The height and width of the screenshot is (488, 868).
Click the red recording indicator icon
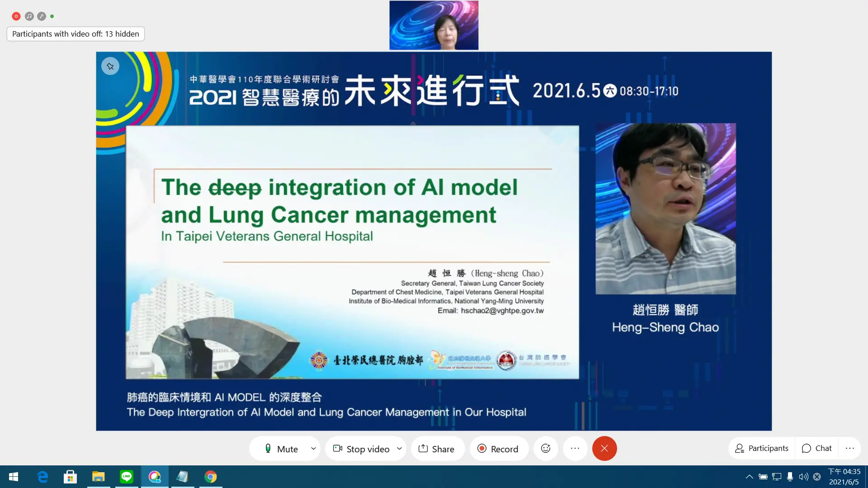point(16,16)
